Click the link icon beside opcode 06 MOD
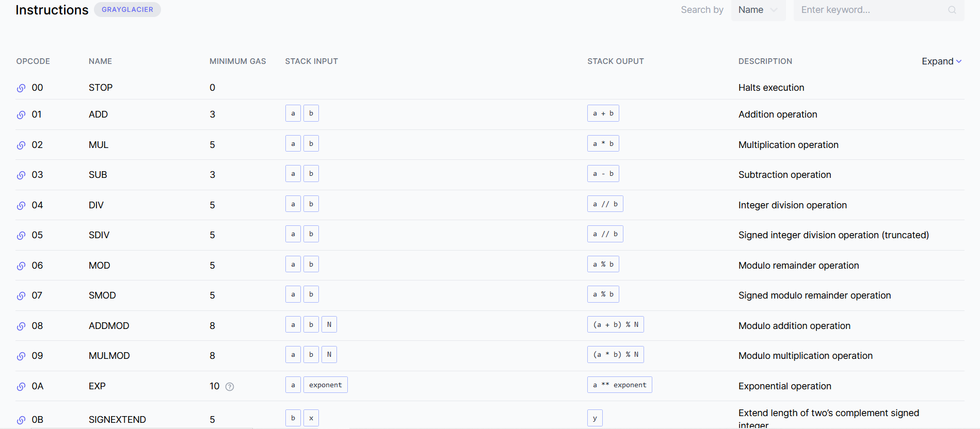The height and width of the screenshot is (429, 980). 21,266
